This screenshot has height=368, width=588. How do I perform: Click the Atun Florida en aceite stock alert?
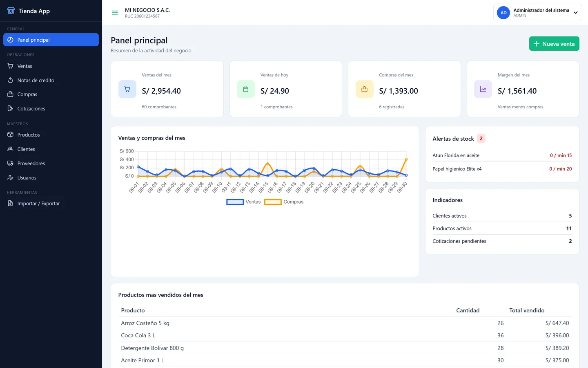point(502,155)
